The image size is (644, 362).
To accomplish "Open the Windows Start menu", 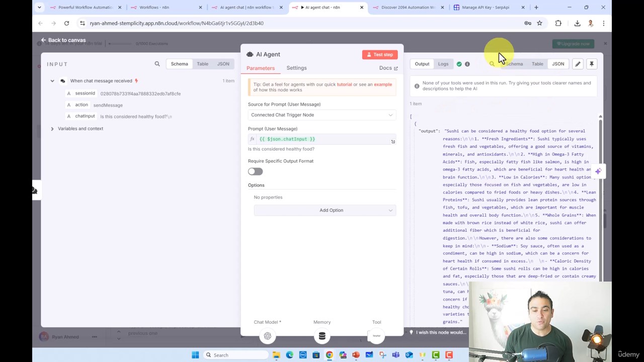I will click(195, 355).
